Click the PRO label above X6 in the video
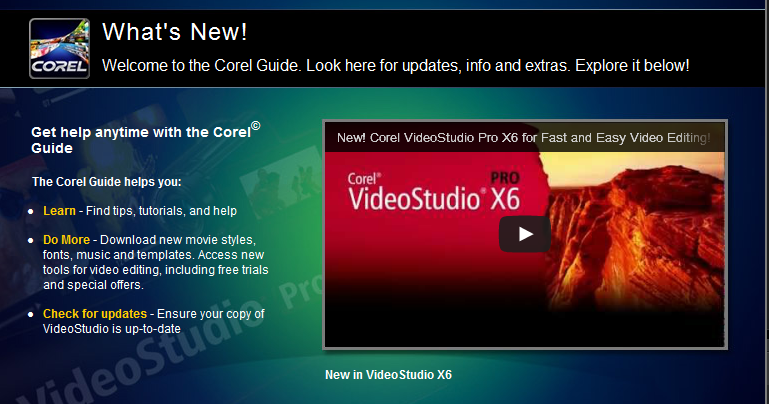Viewport: 769px width, 404px height. click(505, 177)
